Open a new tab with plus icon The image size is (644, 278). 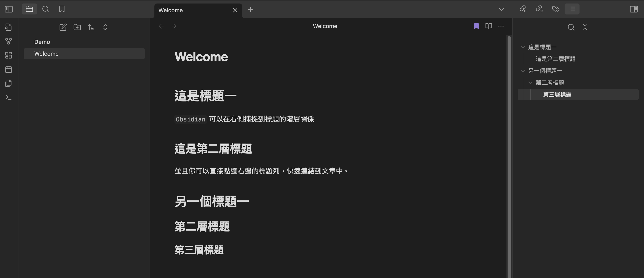[250, 9]
